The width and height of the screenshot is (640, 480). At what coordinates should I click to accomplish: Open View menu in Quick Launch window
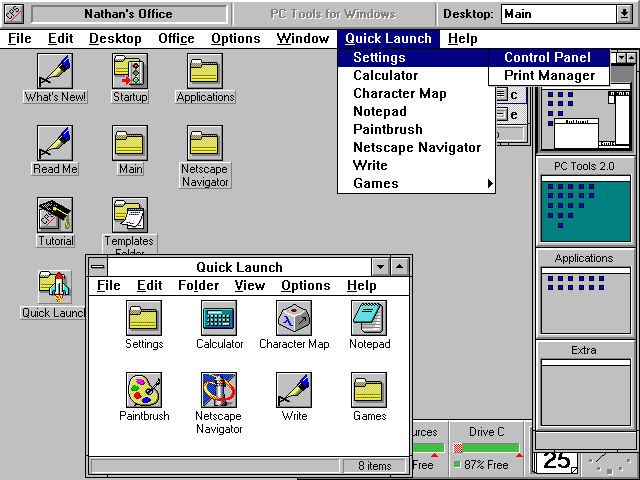tap(249, 285)
